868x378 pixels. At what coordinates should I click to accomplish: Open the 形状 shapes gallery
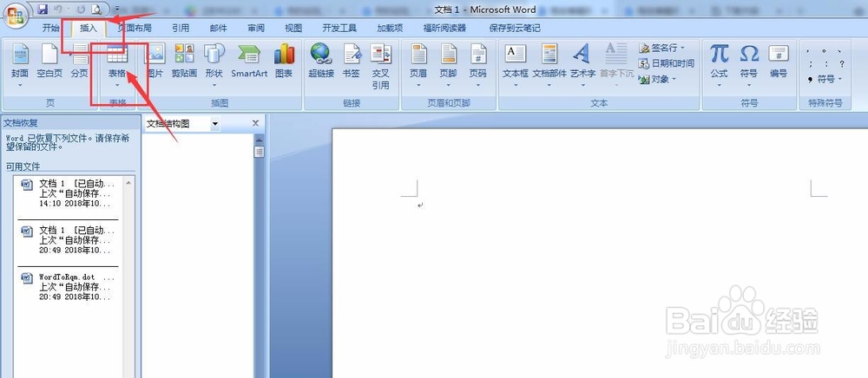coord(214,65)
